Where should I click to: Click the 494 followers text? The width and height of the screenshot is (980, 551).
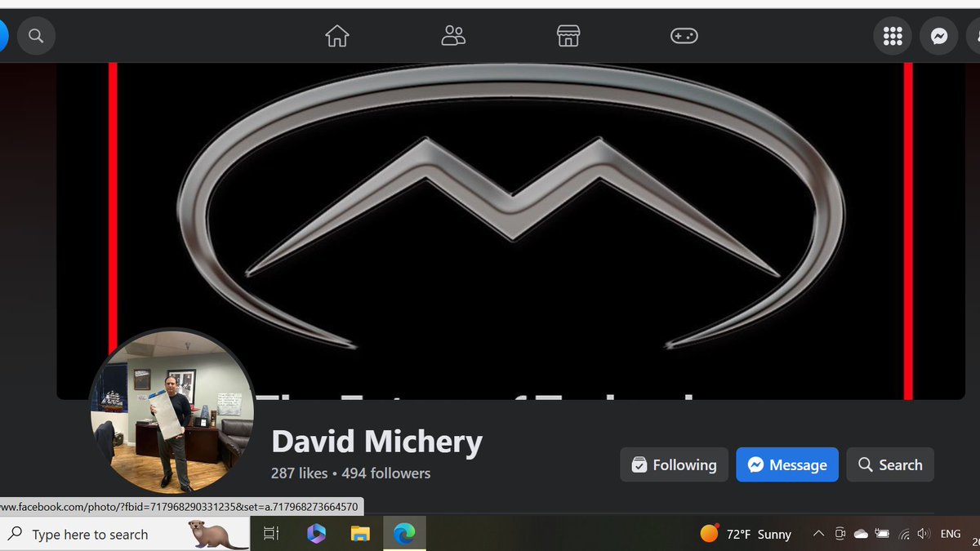tap(385, 473)
